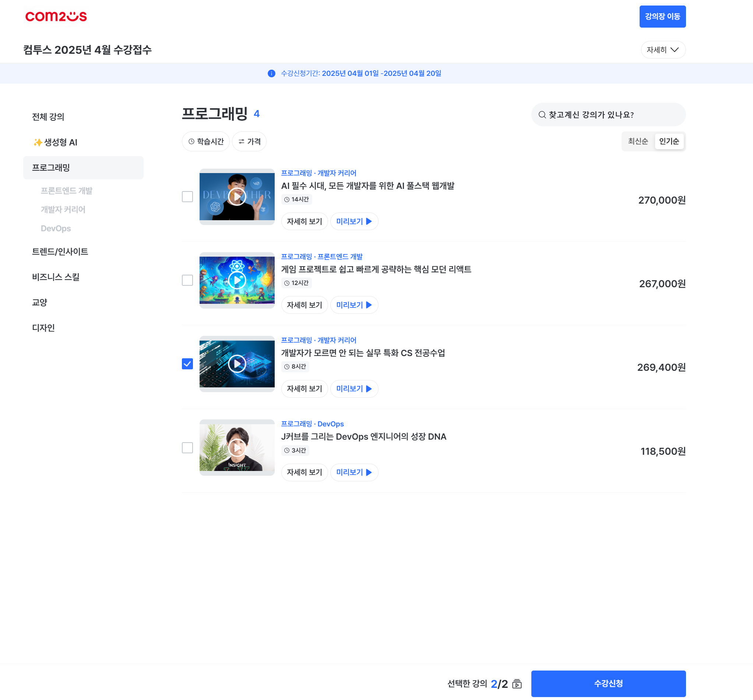Select 전체 강의 in sidebar
The width and height of the screenshot is (753, 700).
click(x=48, y=117)
